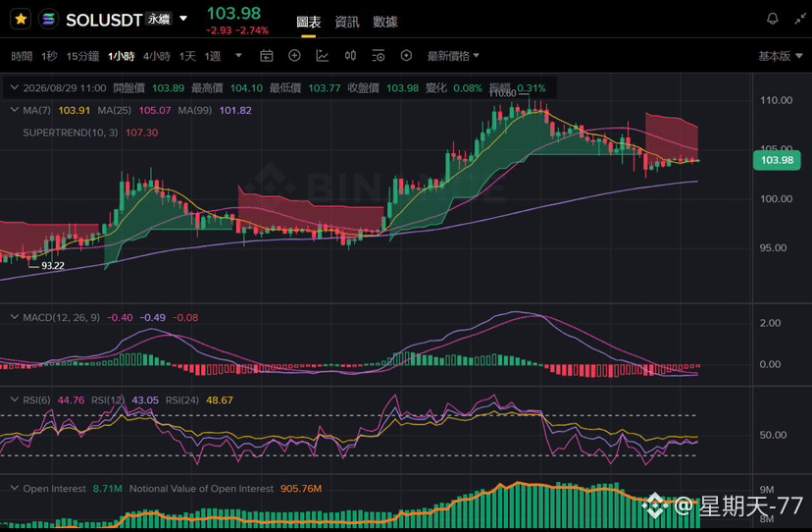
Task: Click the MA(99) legend label
Action: [195, 111]
